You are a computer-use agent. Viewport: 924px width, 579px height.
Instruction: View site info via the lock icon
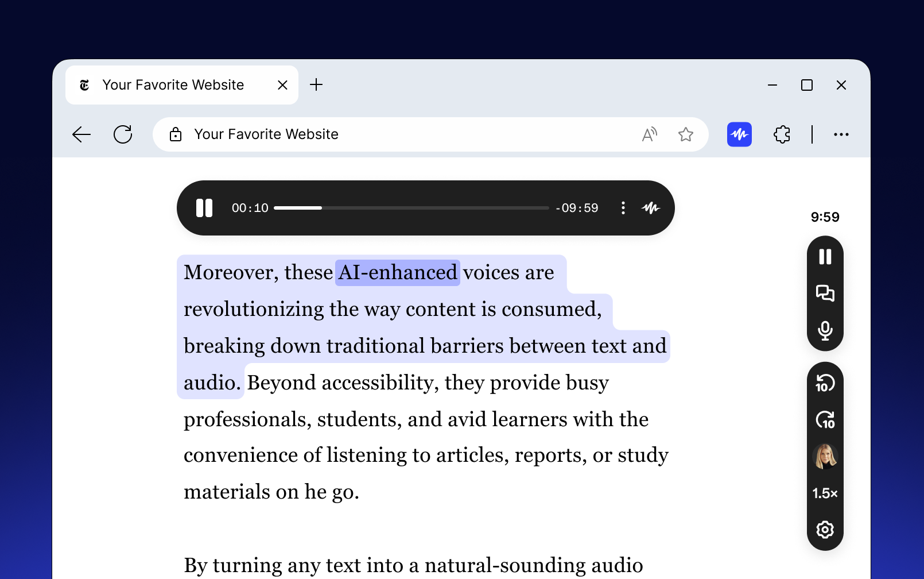(176, 134)
